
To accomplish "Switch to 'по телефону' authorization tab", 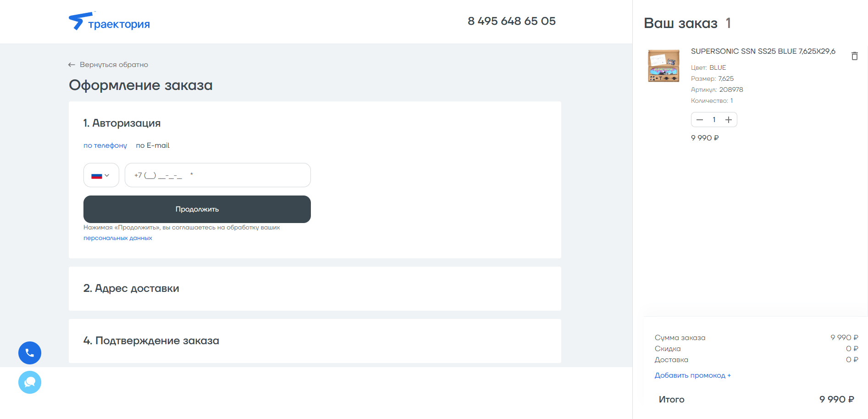I will tap(105, 145).
